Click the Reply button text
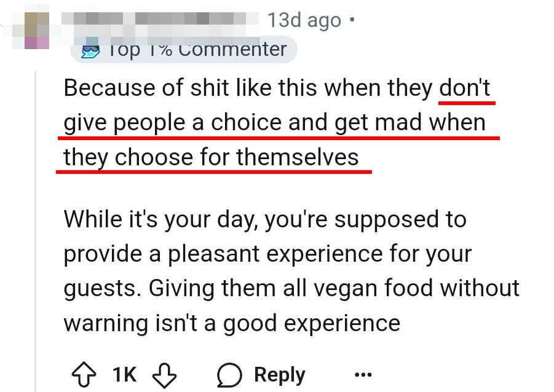 coord(280,375)
